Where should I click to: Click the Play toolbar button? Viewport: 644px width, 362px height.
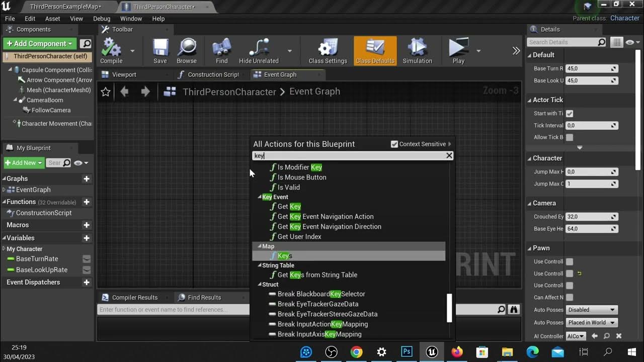pyautogui.click(x=458, y=51)
